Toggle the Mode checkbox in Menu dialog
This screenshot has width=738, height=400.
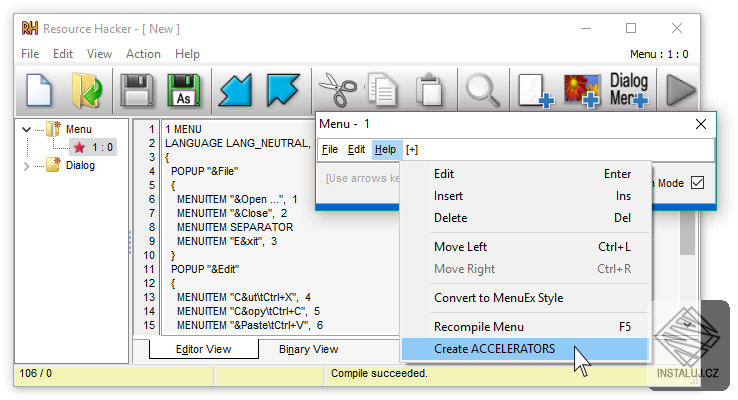click(697, 183)
